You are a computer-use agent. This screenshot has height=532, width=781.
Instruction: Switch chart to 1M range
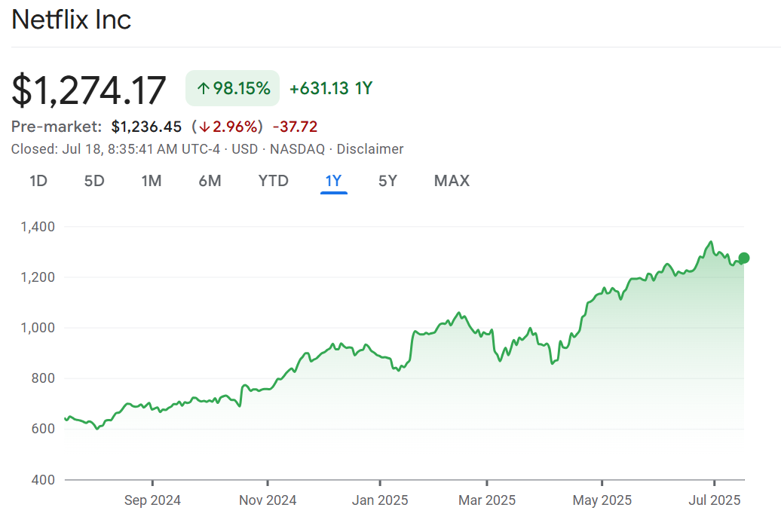tap(152, 181)
